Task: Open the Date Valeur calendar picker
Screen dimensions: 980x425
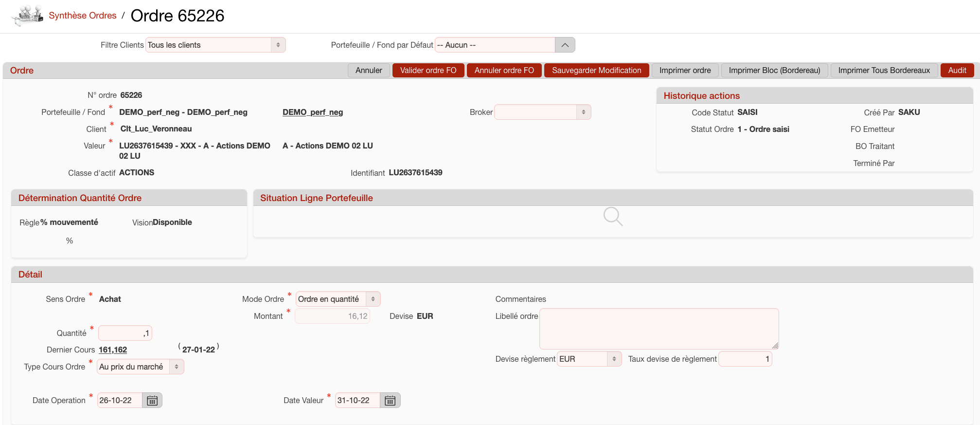Action: [390, 401]
